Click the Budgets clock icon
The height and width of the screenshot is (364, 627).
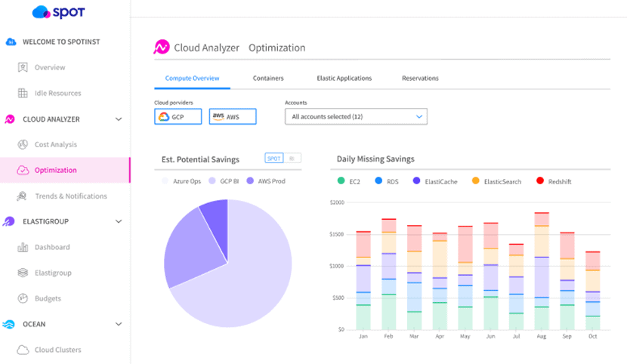(23, 298)
